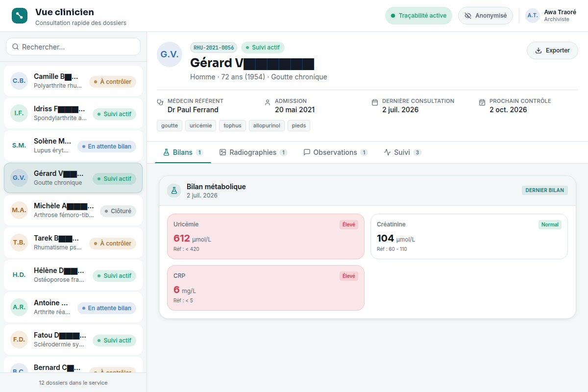This screenshot has width=588, height=392.
Task: Click the person icon next to Admission
Action: (x=268, y=102)
